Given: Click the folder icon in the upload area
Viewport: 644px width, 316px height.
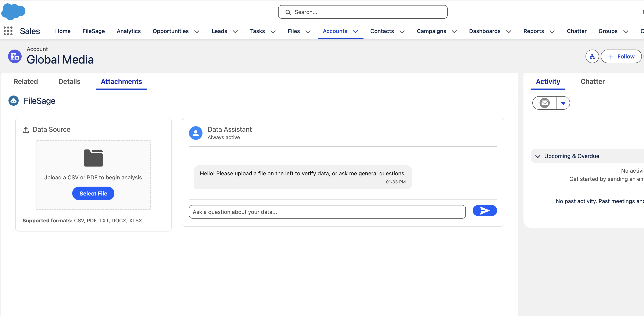Looking at the screenshot, I should 93,158.
